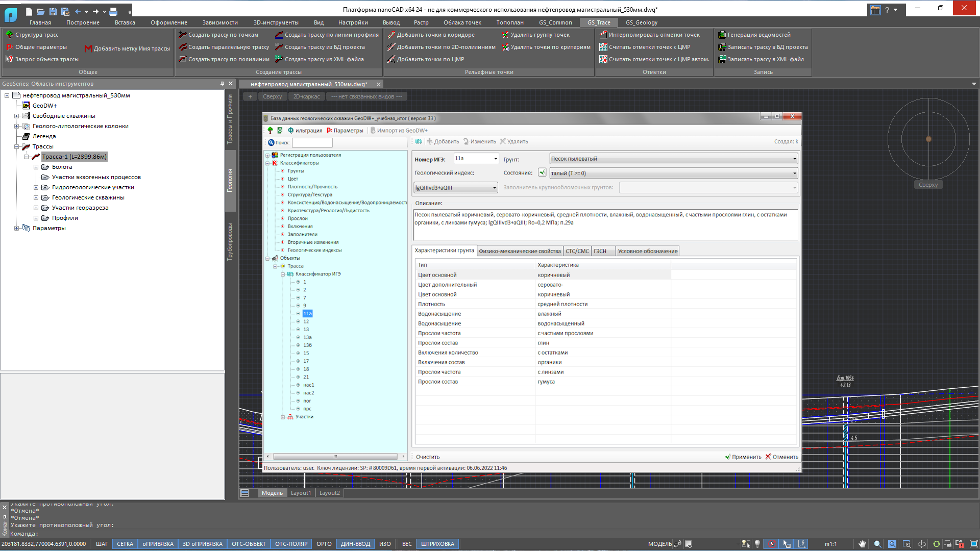Toggle СЕТКА mode in status bar
980x551 pixels.
(125, 544)
